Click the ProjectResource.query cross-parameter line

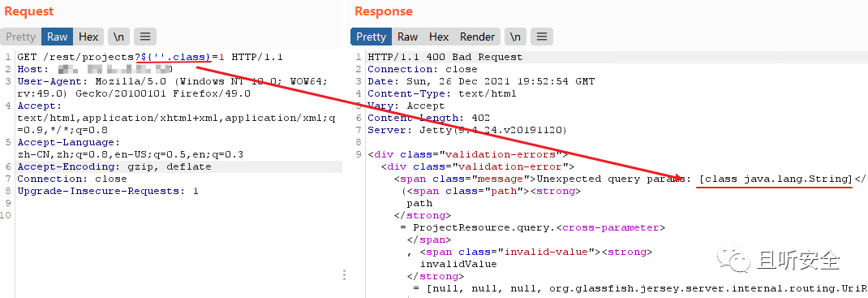coord(532,227)
